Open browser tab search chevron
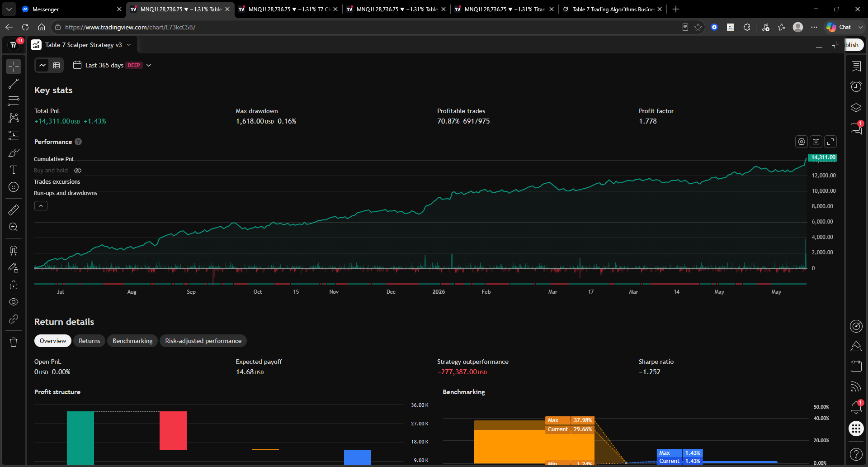The height and width of the screenshot is (467, 868). pyautogui.click(x=9, y=9)
